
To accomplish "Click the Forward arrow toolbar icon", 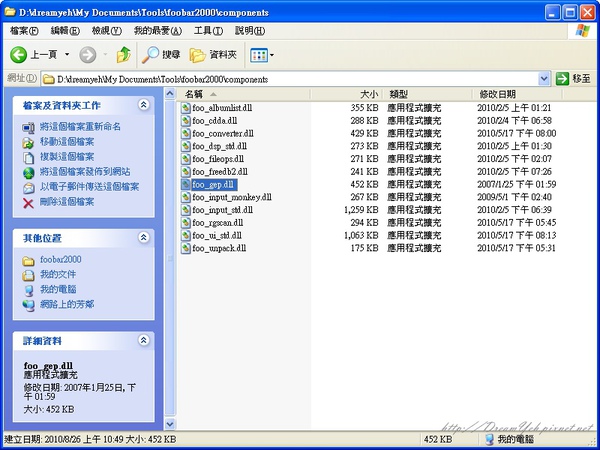I will click(x=88, y=55).
